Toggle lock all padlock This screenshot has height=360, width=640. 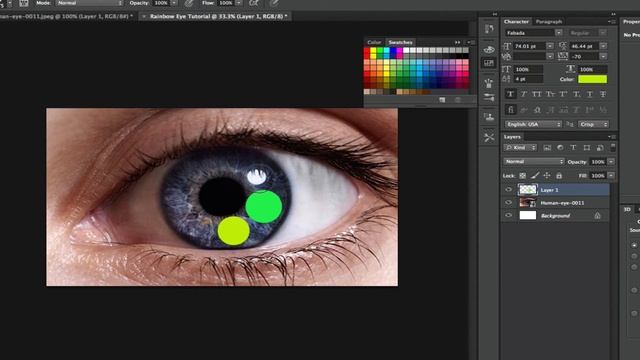pyautogui.click(x=559, y=176)
